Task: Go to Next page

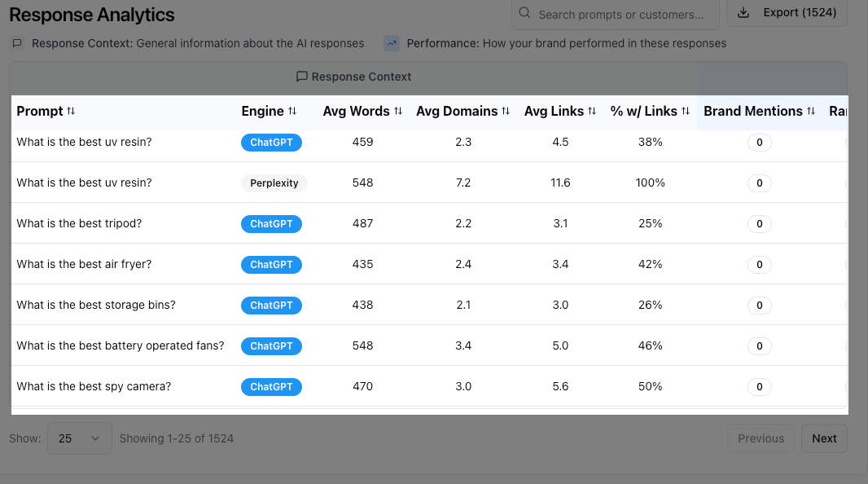Action: [824, 438]
